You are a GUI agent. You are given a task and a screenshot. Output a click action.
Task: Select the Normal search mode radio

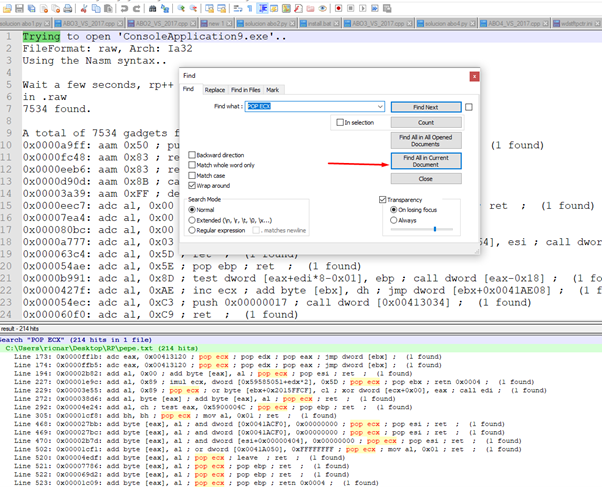tap(192, 210)
